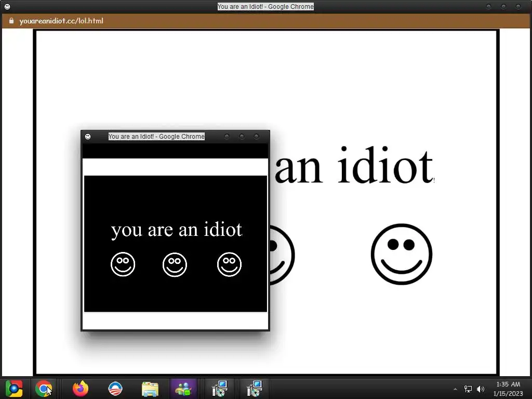Click the Google Chrome taskbar icon
This screenshot has height=399, width=532.
[44, 389]
